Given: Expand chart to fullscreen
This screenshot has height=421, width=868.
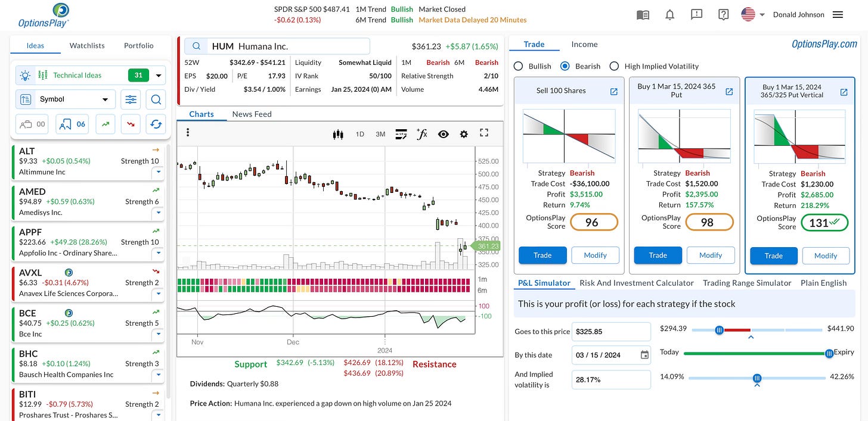Looking at the screenshot, I should (484, 133).
